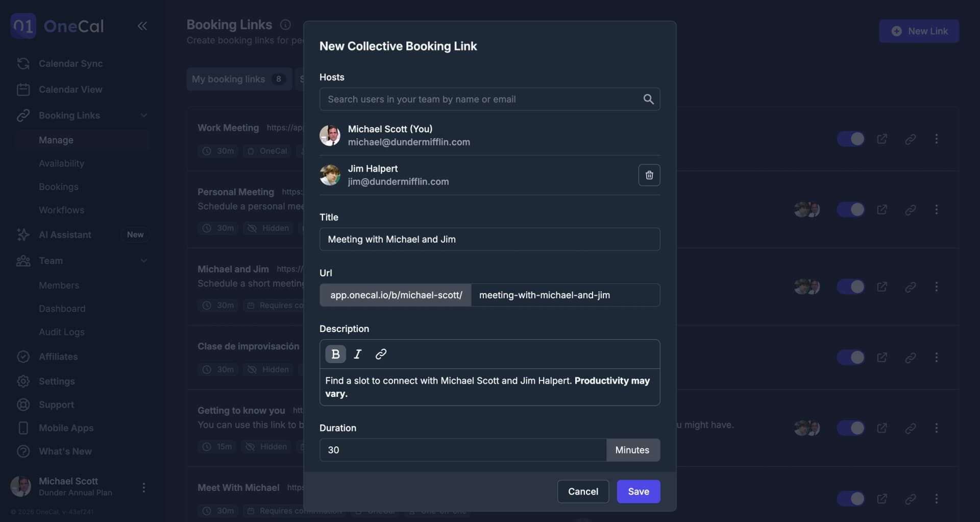Viewport: 980px width, 522px height.
Task: Click the New Link button
Action: click(x=919, y=31)
